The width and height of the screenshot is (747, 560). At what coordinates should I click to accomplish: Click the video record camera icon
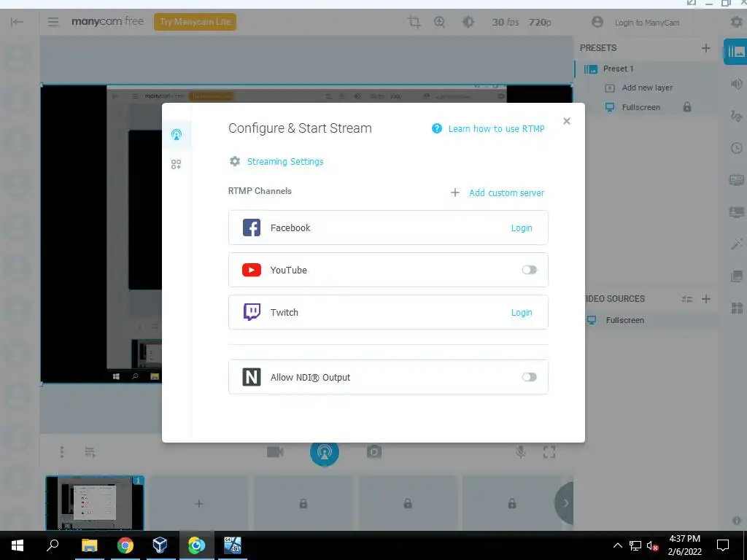(275, 452)
